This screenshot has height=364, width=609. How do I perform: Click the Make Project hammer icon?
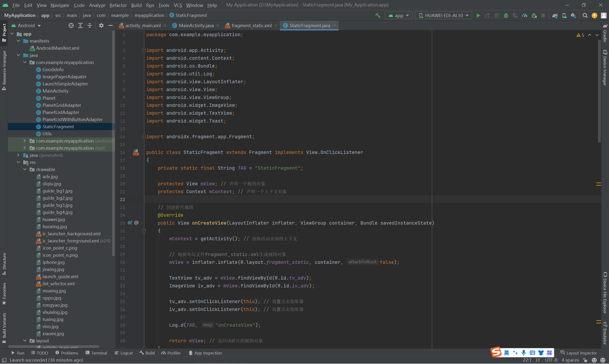pos(378,15)
